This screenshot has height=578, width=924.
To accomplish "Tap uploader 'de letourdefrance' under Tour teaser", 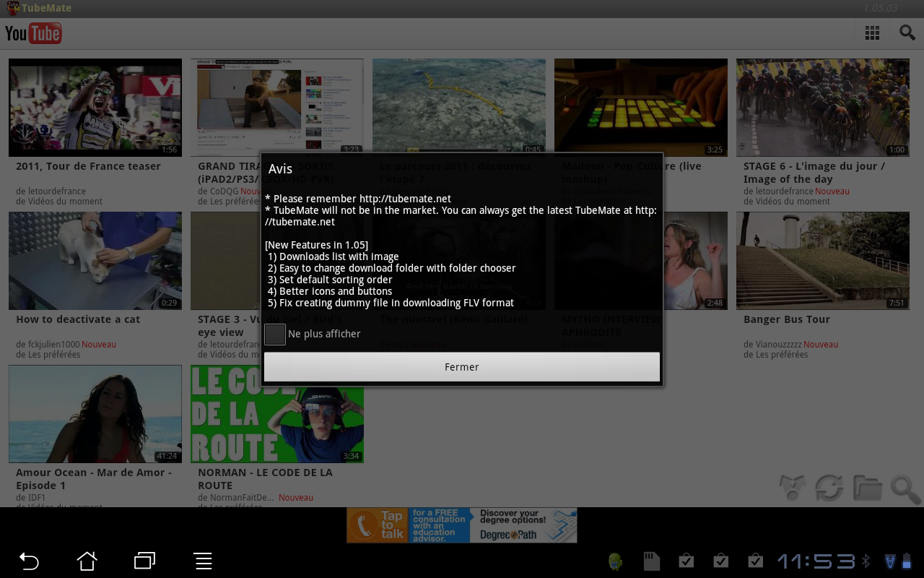I will point(51,191).
